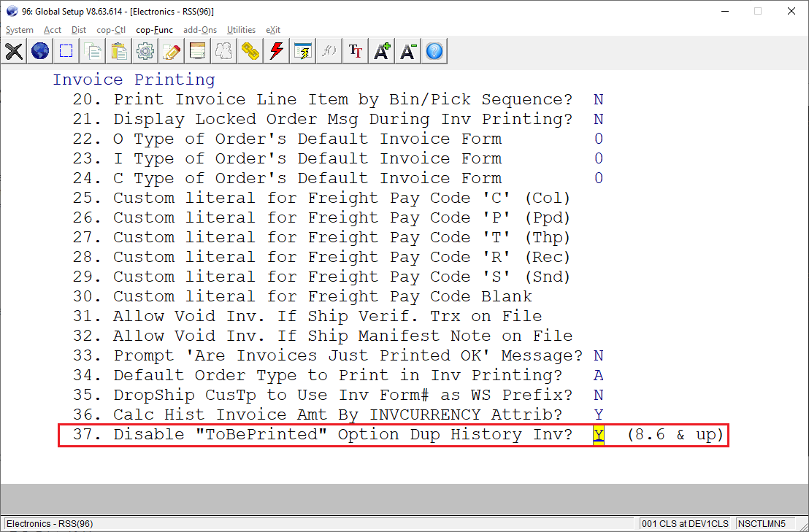Click the 0 value for field 24
Viewport: 809px width, 532px height.
(x=599, y=178)
